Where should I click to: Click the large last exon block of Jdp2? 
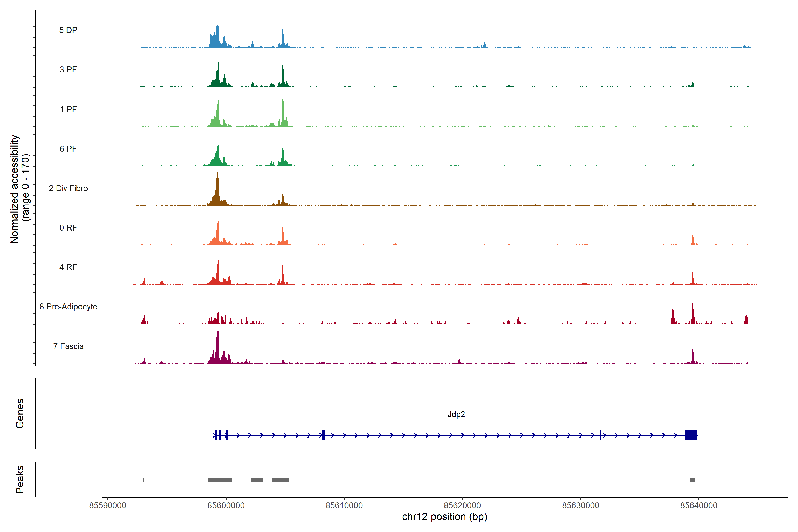(x=691, y=435)
